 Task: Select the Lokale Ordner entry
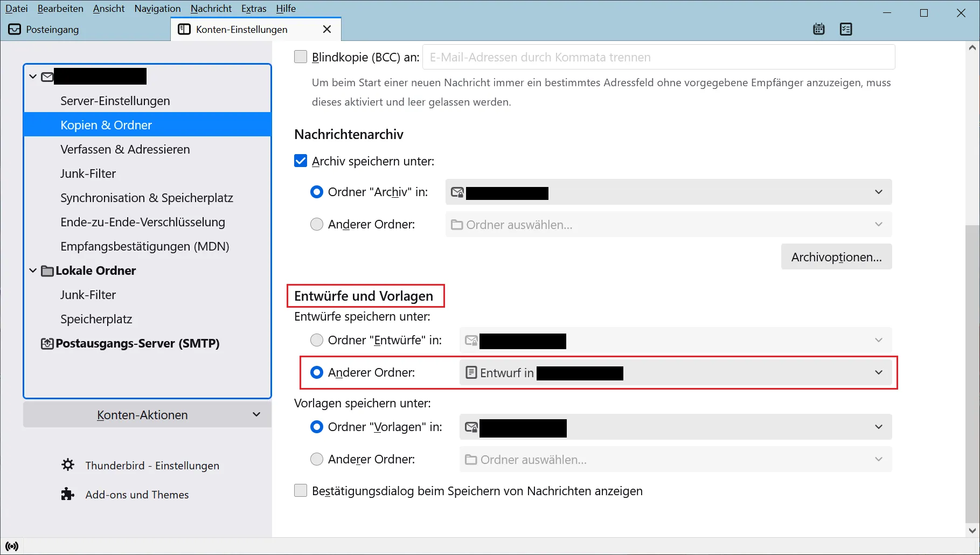tap(147, 270)
